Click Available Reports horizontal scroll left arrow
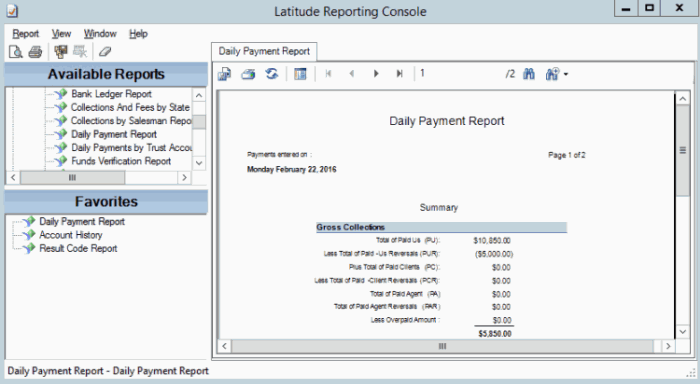The image size is (700, 384). [13, 178]
